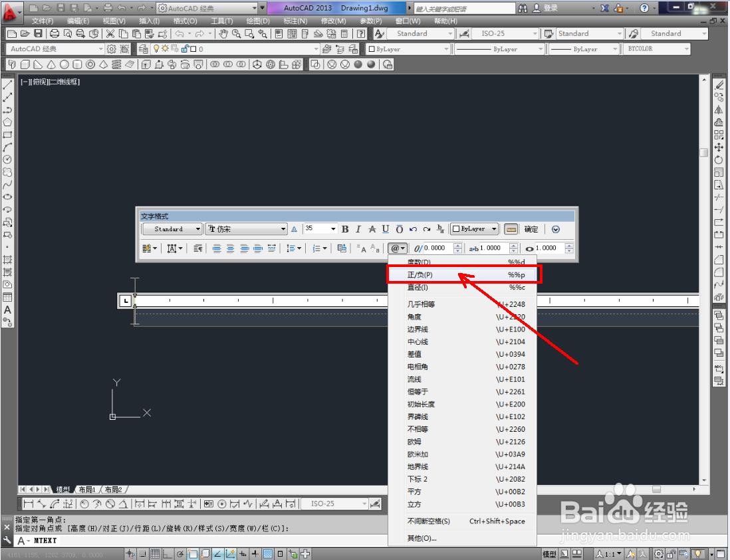The height and width of the screenshot is (560, 730).
Task: Open 其他(O)... in symbol menu
Action: (x=462, y=539)
